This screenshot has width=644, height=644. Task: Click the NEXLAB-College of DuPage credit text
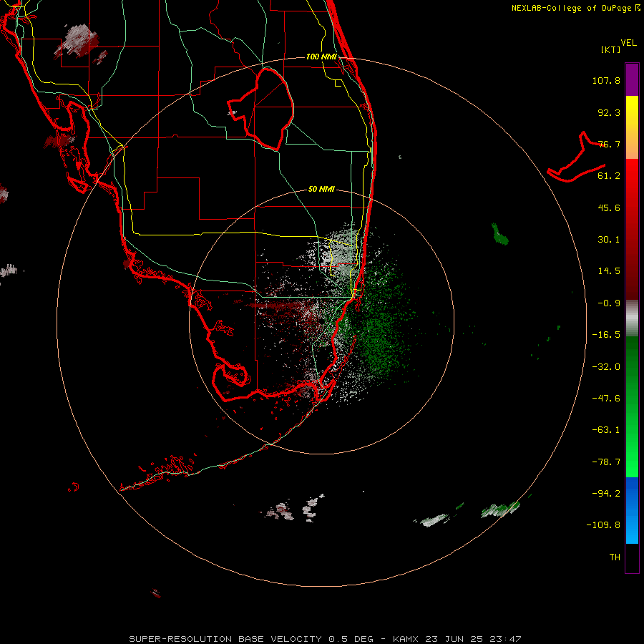click(x=575, y=8)
